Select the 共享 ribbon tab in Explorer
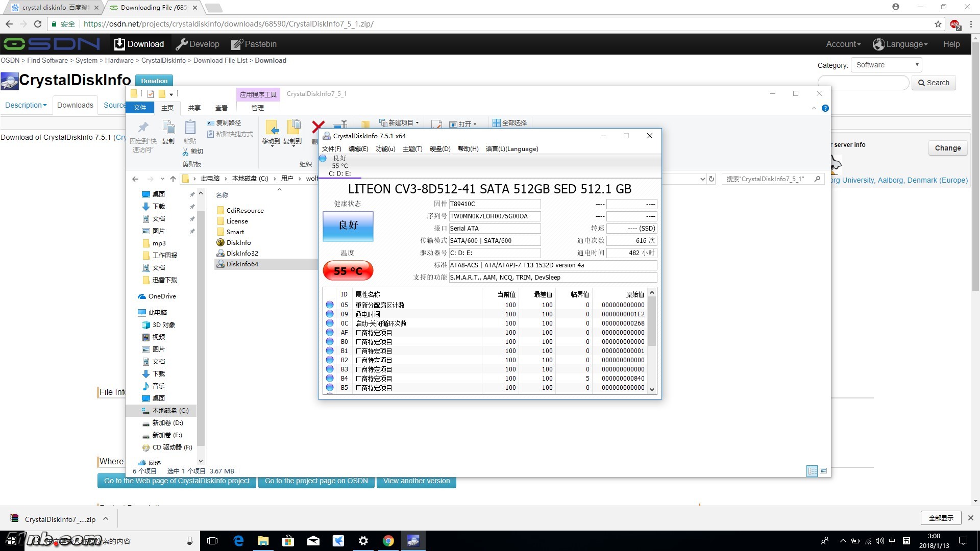 [194, 108]
